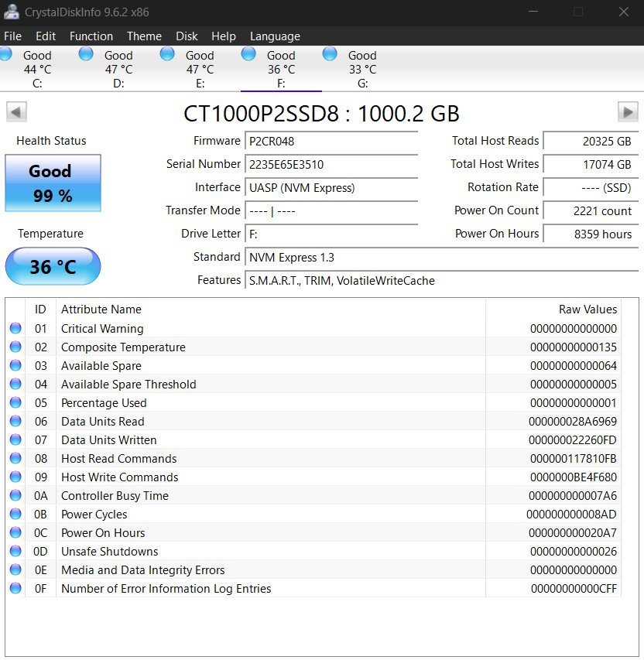644x660 pixels.
Task: Click Power On Hours value 8359 hours
Action: (591, 234)
